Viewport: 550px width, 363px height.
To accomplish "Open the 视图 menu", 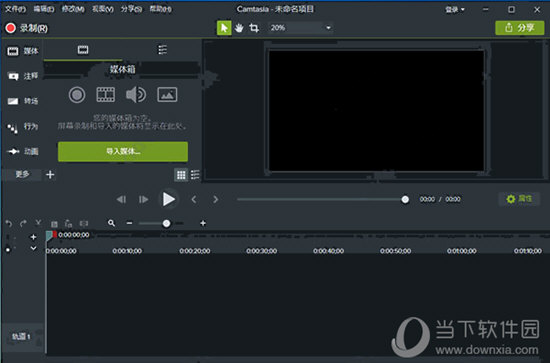I will [x=102, y=9].
